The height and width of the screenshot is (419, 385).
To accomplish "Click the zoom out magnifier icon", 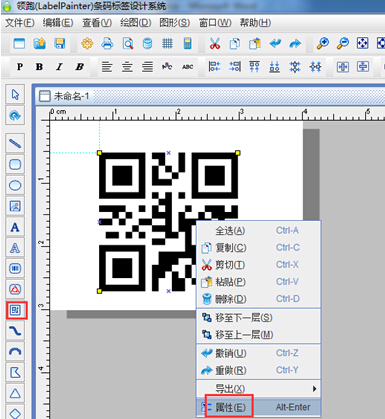I will 342,44.
